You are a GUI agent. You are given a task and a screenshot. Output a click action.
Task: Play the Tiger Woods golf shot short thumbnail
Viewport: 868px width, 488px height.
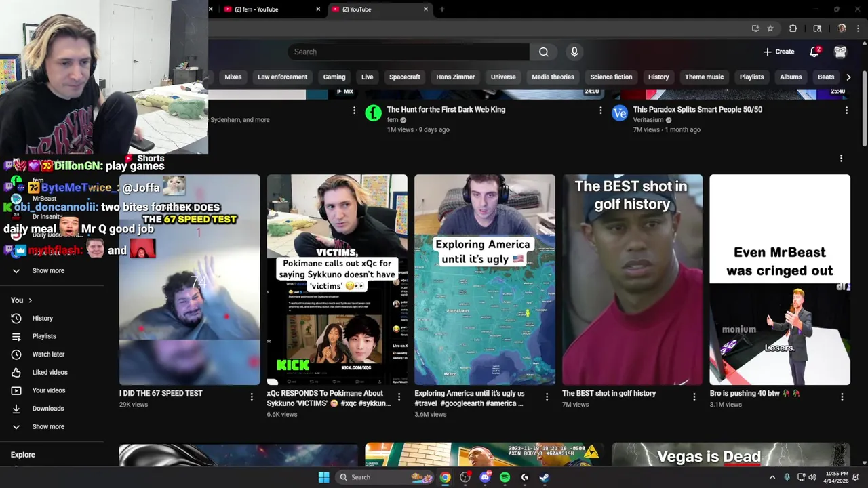click(632, 279)
